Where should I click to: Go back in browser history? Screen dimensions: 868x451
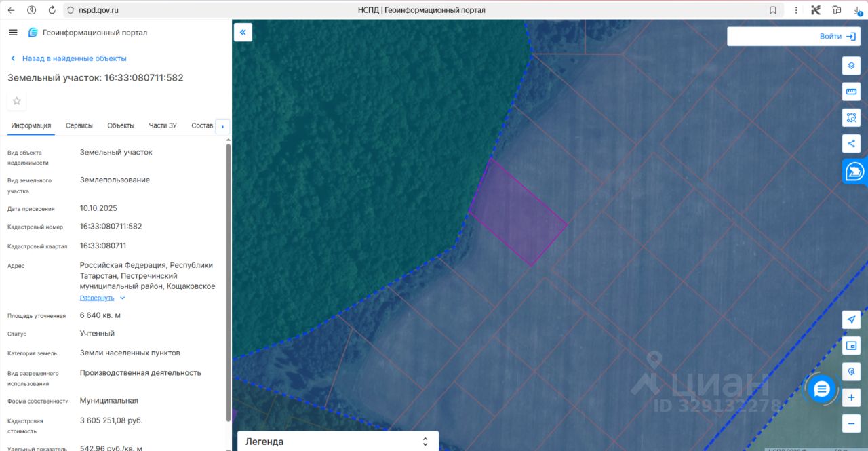click(11, 10)
